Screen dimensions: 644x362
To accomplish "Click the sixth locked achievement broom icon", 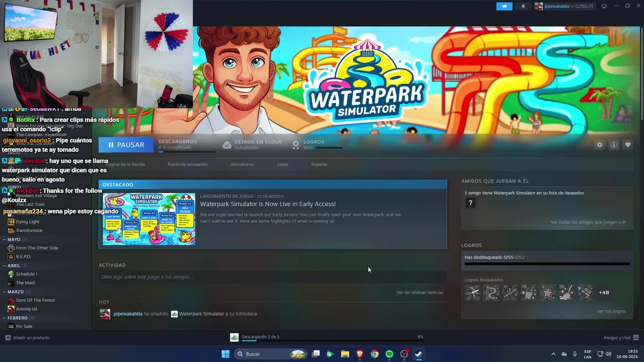I will 567,292.
